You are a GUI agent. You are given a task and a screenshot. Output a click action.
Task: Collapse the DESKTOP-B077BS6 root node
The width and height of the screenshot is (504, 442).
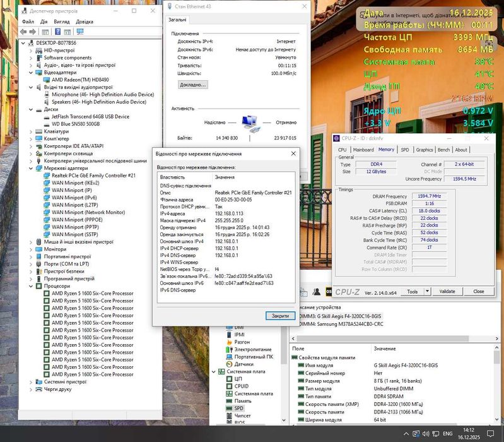23,43
